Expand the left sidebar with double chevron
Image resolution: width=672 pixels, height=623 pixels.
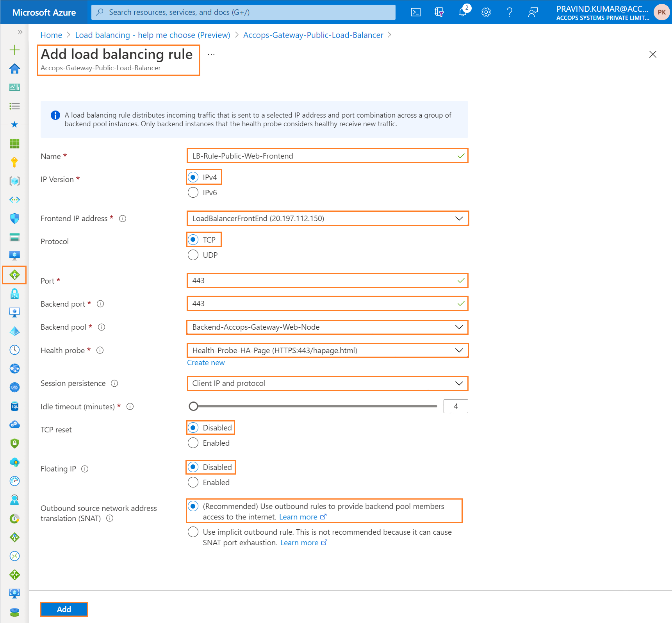click(20, 32)
